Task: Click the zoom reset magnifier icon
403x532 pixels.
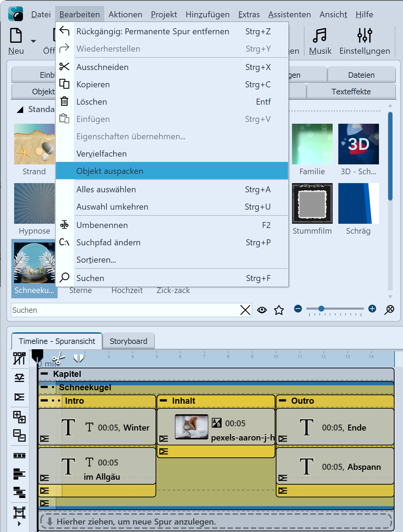Action: [x=389, y=309]
